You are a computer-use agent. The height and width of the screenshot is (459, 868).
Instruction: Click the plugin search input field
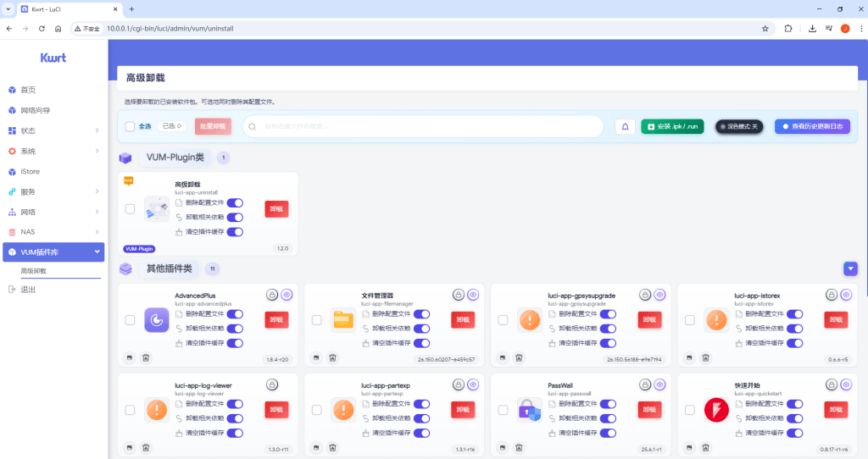click(424, 126)
